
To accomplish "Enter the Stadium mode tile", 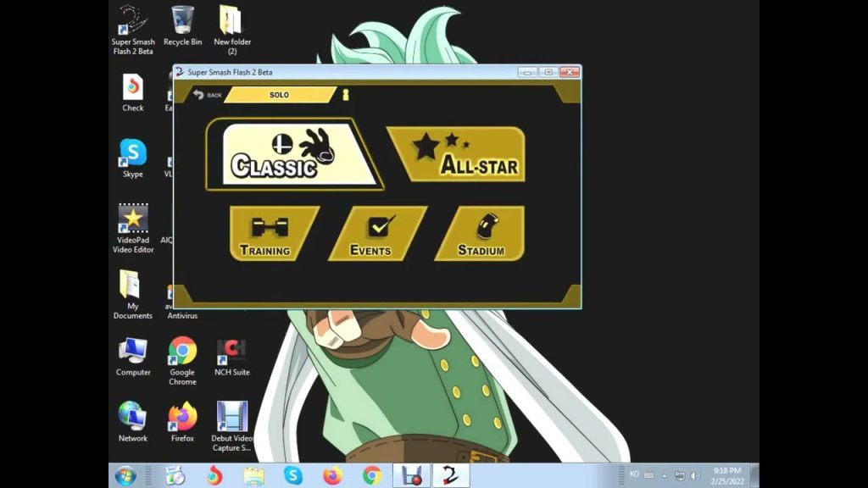I will click(482, 233).
